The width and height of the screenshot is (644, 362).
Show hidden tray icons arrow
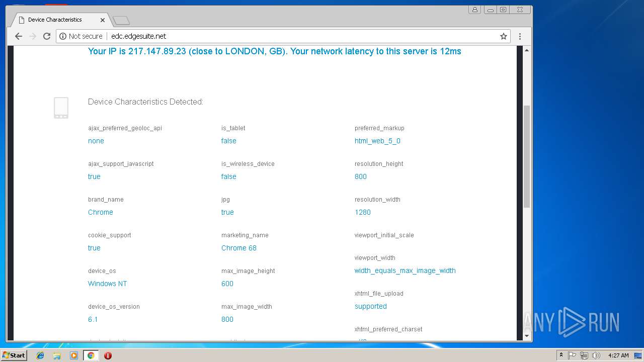click(561, 355)
